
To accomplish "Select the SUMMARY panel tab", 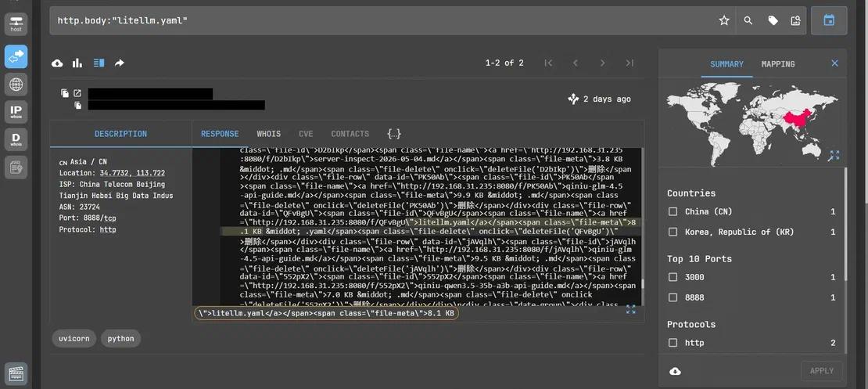I will coord(726,64).
